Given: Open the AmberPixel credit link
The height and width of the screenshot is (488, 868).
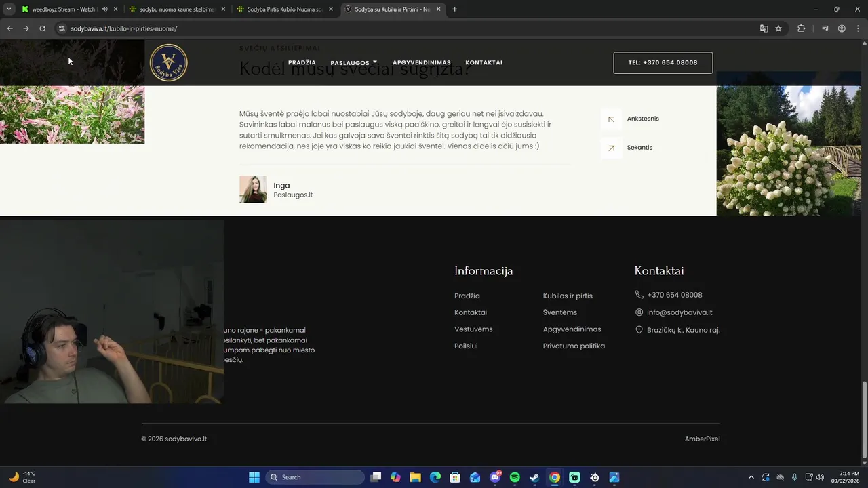Looking at the screenshot, I should click(x=702, y=439).
